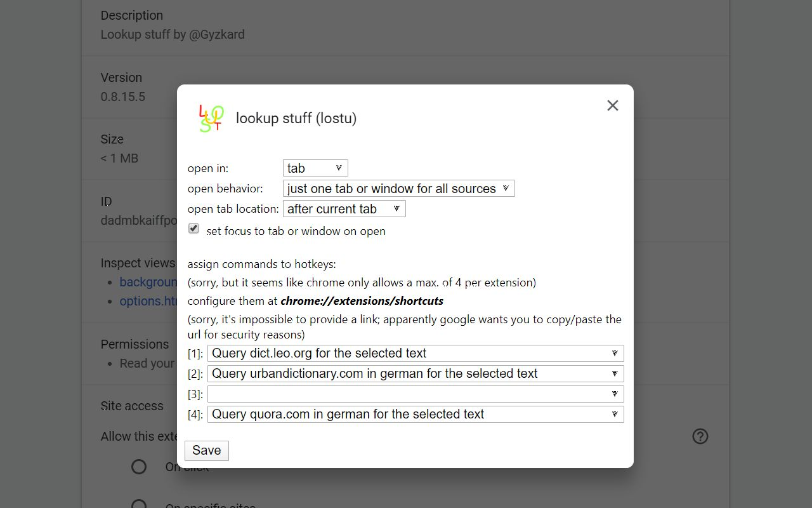The width and height of the screenshot is (812, 508).
Task: Close the lookup stuff options dialog
Action: pyautogui.click(x=612, y=105)
